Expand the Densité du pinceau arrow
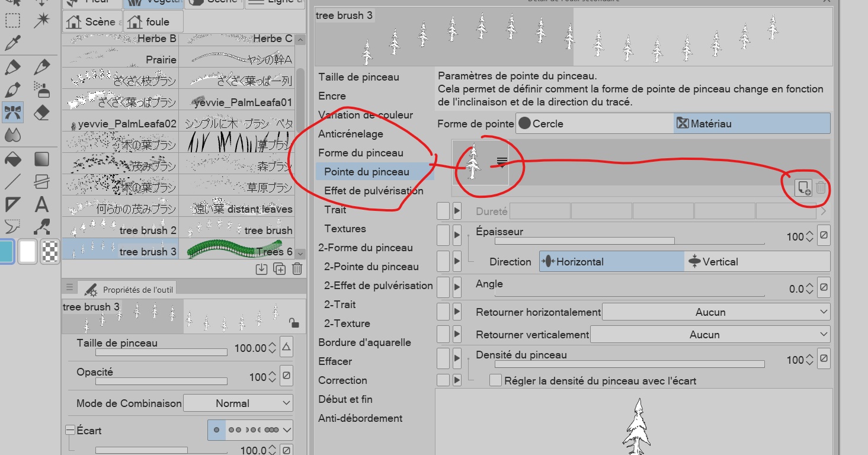The width and height of the screenshot is (868, 455). coord(457,358)
